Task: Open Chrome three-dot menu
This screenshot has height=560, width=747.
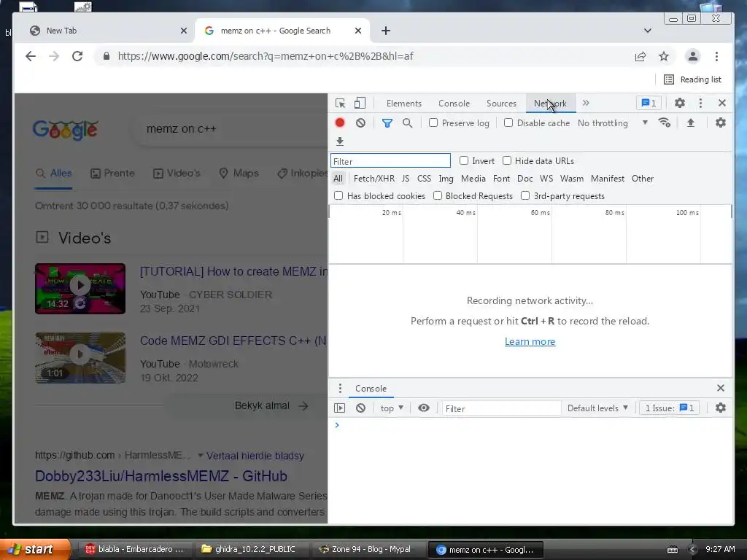Action: [x=716, y=56]
